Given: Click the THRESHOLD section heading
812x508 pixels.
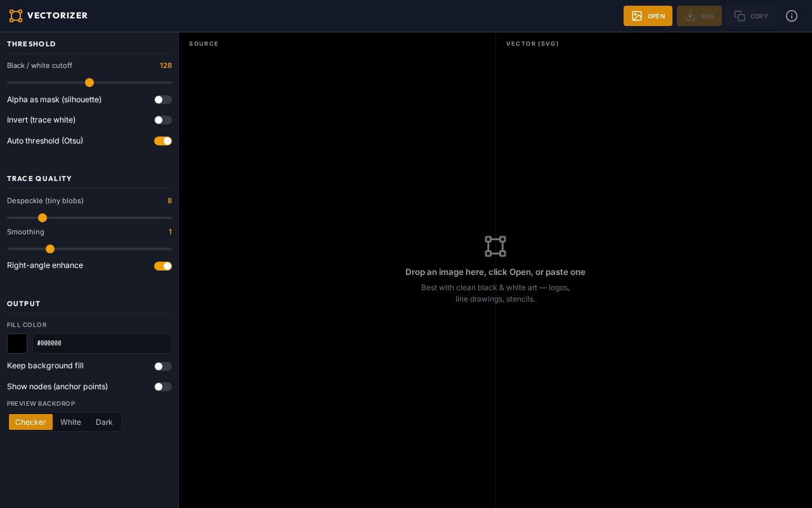Looking at the screenshot, I should coord(32,44).
